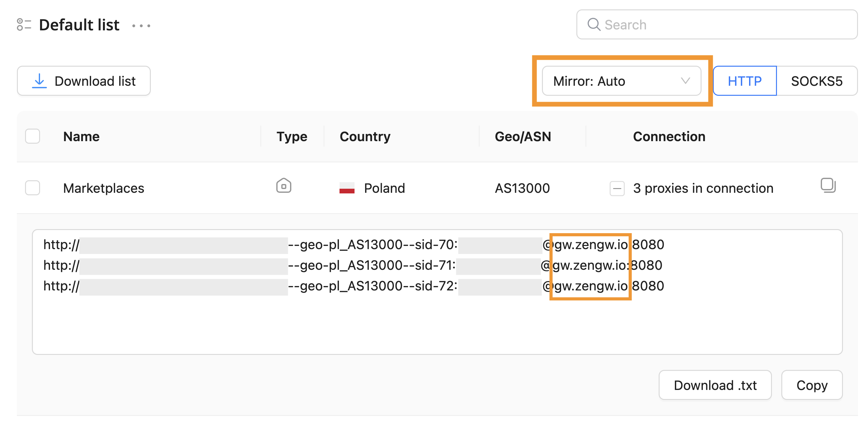Click the copy connection icon in Marketplaces row
868x425 pixels.
coord(828,185)
